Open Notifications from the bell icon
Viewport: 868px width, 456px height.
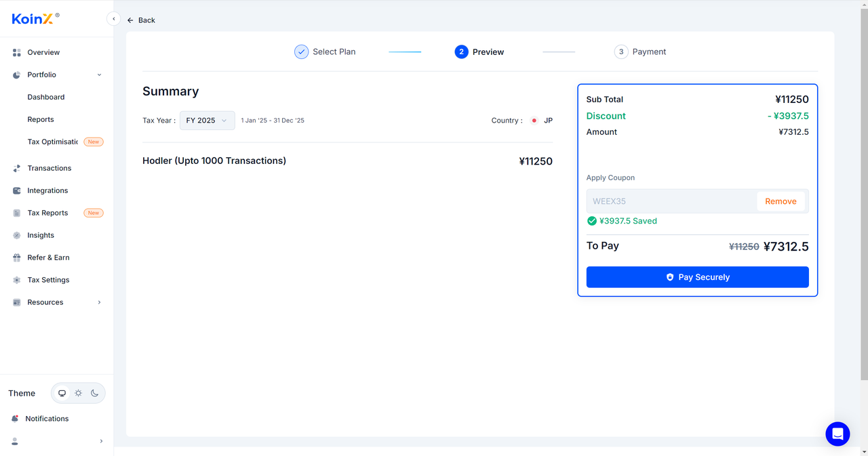(16, 419)
